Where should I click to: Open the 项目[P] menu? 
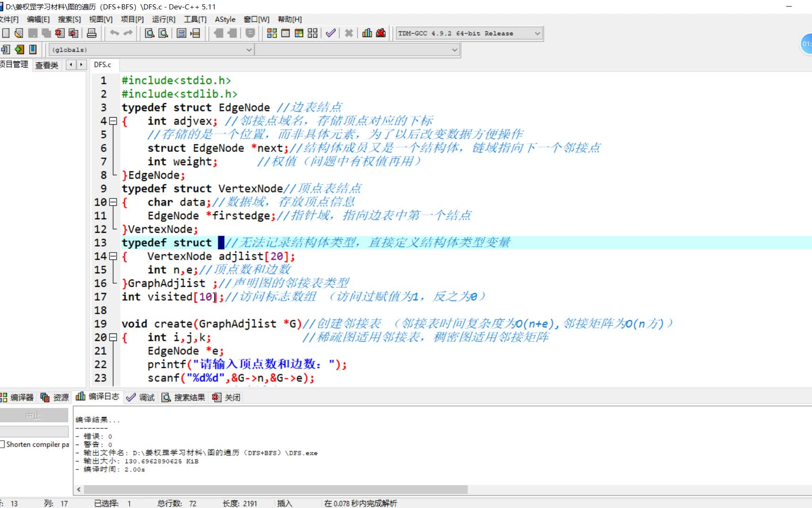[132, 19]
